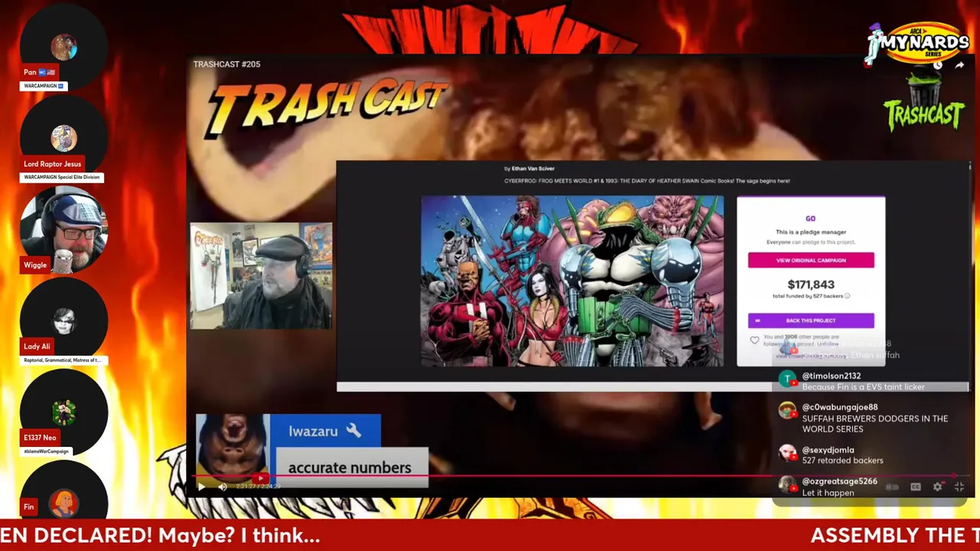Click the @sexydjomla username
Viewport: 980px width, 551px height.
[828, 450]
